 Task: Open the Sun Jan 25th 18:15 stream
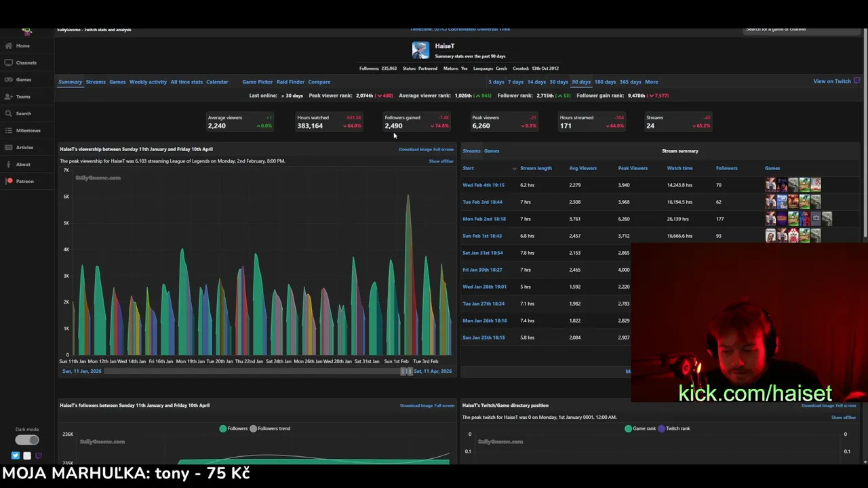pyautogui.click(x=484, y=338)
